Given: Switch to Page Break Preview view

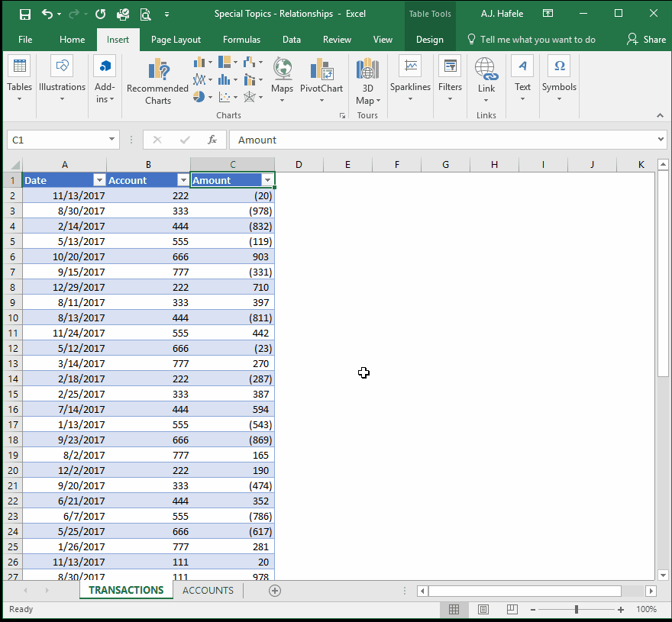Looking at the screenshot, I should pyautogui.click(x=512, y=609).
